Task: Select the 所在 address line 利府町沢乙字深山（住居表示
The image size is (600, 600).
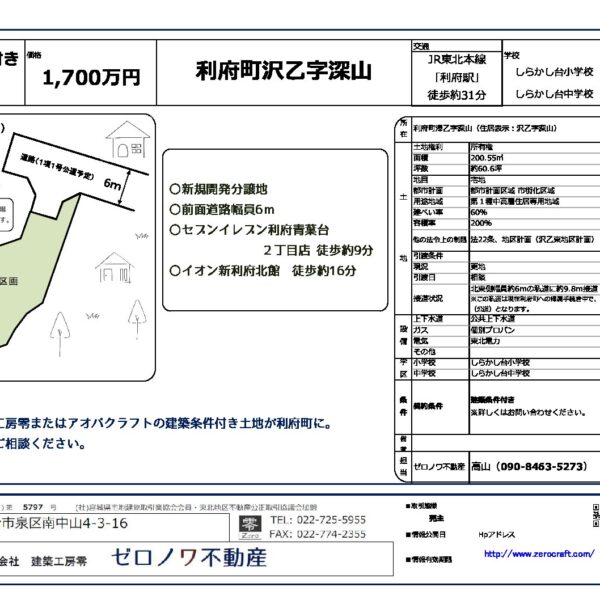Action: [x=485, y=128]
